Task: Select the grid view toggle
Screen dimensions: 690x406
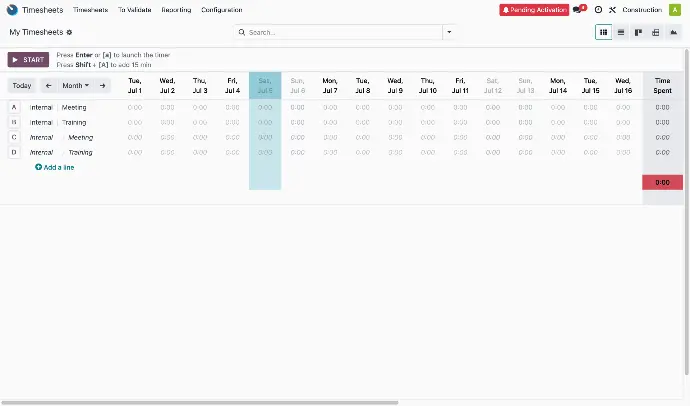Action: (x=603, y=32)
